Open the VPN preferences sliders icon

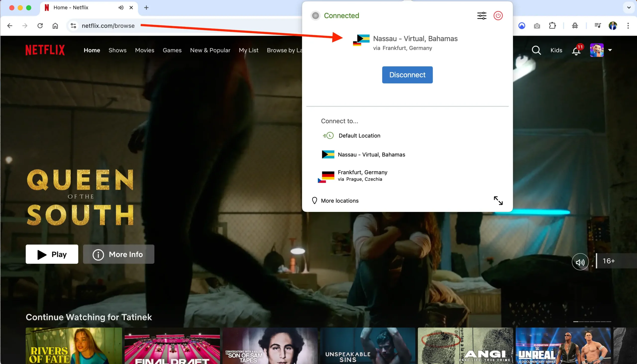click(482, 15)
